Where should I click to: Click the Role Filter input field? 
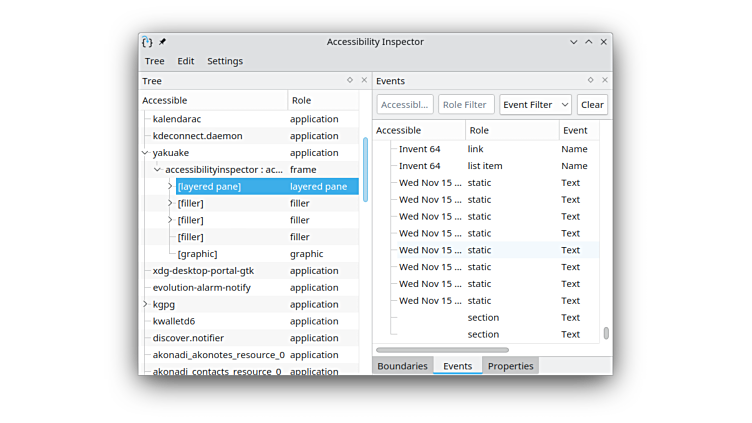tap(466, 105)
